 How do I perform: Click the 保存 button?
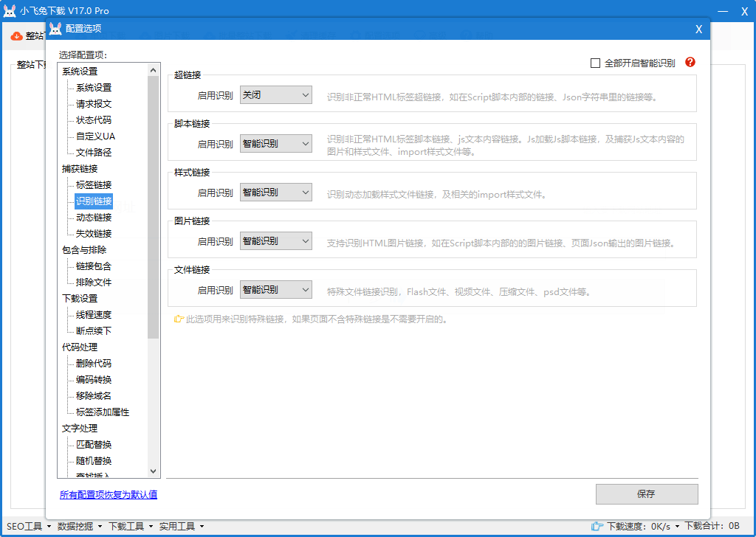[x=646, y=494]
